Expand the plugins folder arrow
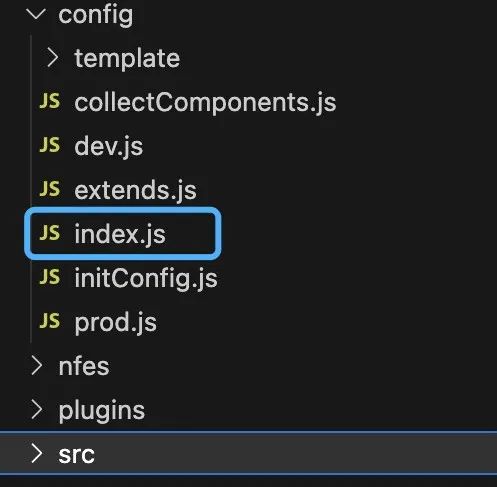This screenshot has width=497, height=487. [x=37, y=409]
